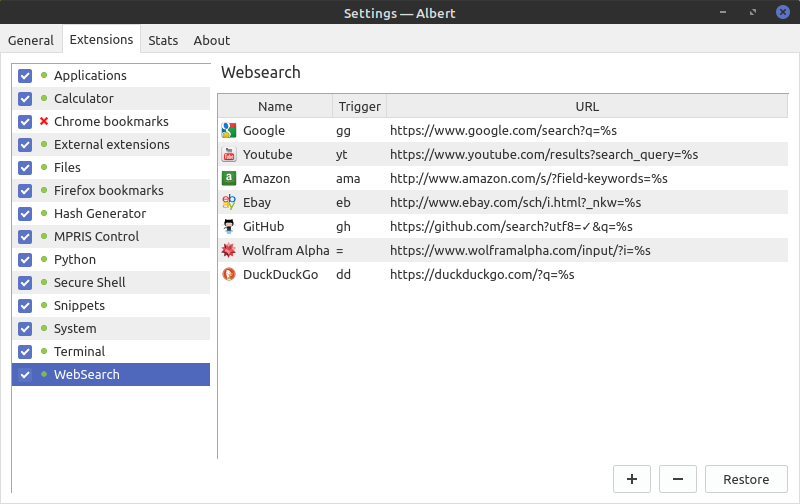Toggle the Secure Shell checkbox
The image size is (800, 504).
pos(25,283)
